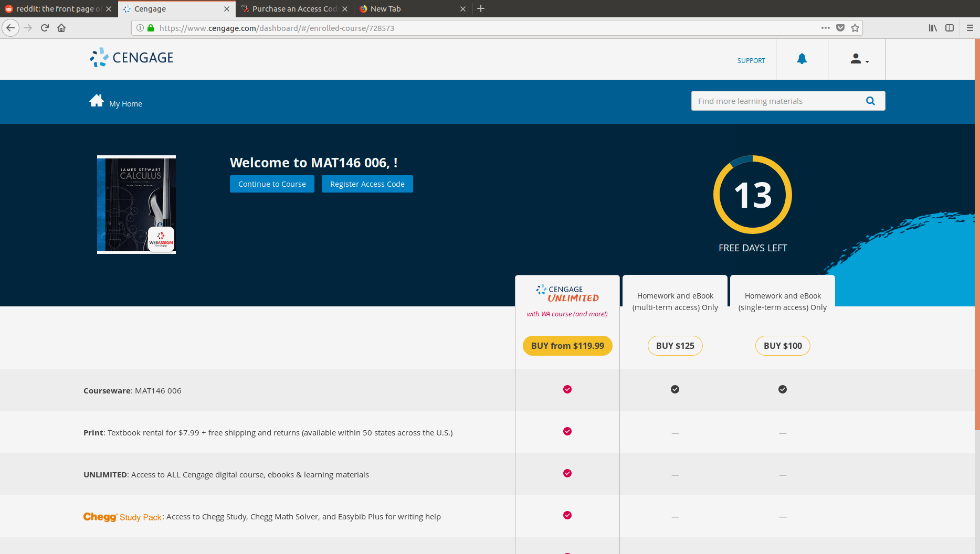Image resolution: width=980 pixels, height=554 pixels.
Task: Toggle the browser sidebar icon
Action: pyautogui.click(x=950, y=28)
